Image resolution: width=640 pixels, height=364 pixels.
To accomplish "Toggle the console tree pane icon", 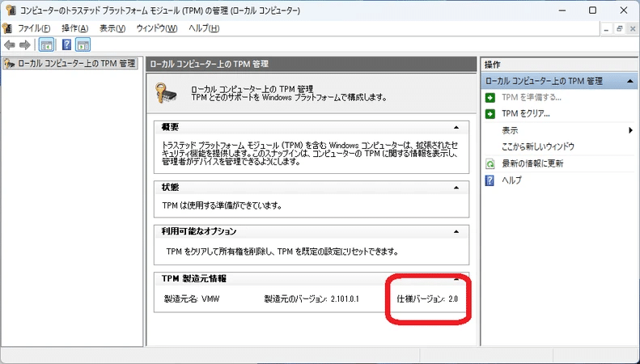I will [47, 44].
